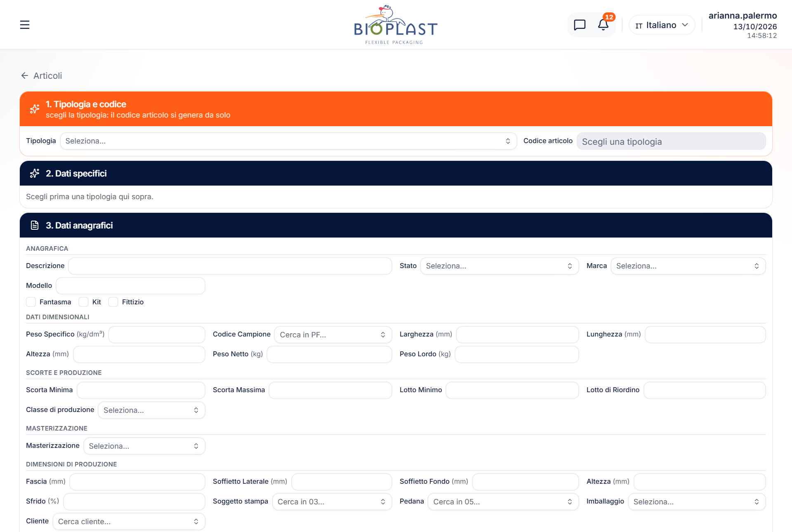Focus the Soffietto Laterale input field
The image size is (792, 532).
[342, 482]
